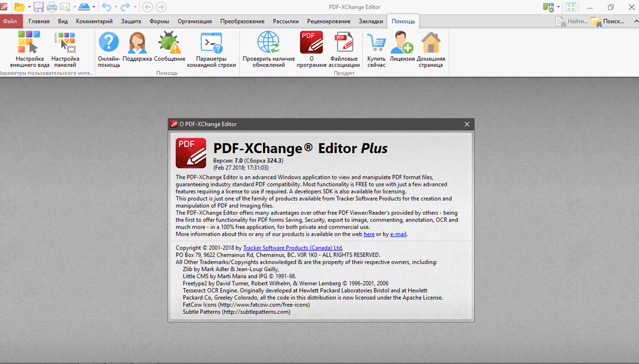The image size is (639, 364).
Task: Click the О программе ribbon icon
Action: (311, 49)
